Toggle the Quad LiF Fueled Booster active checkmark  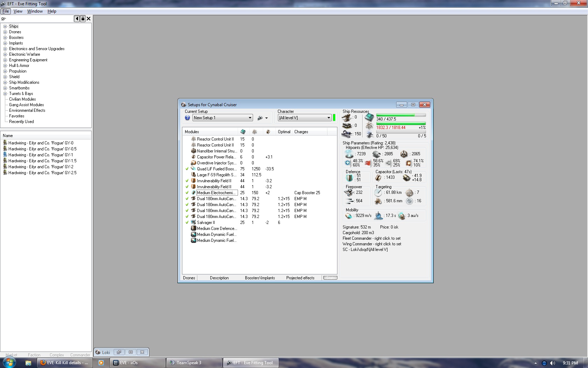point(187,169)
